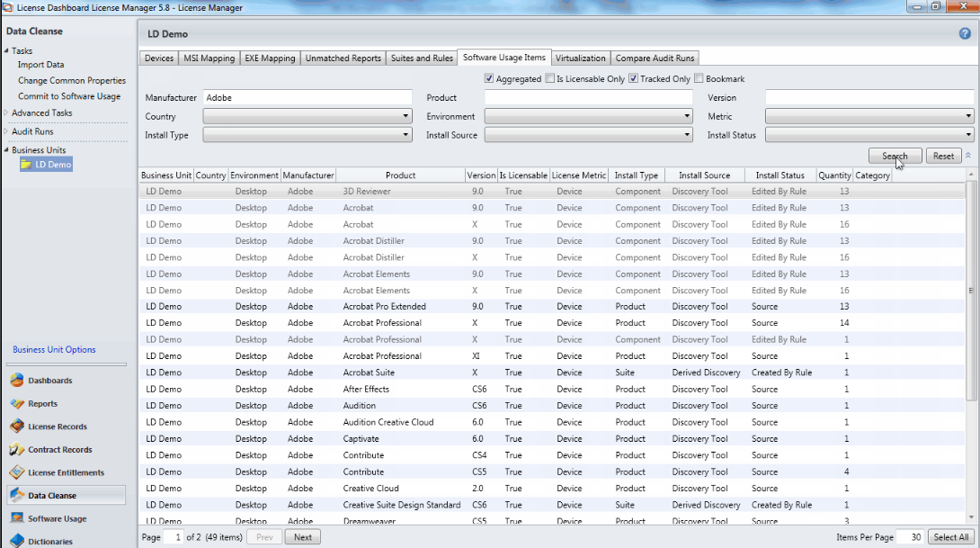Select the Contract Records icon
This screenshot has width=980, height=548.
[x=16, y=450]
